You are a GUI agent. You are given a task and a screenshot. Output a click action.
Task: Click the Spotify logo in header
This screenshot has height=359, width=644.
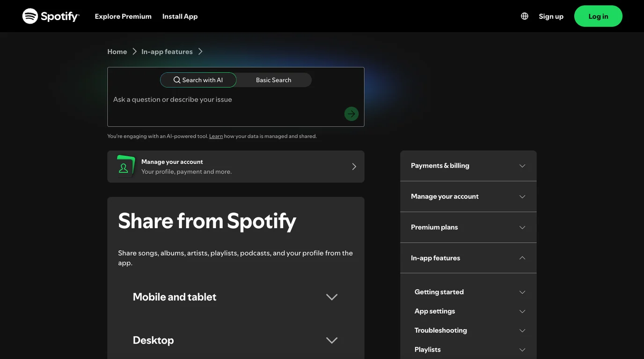(x=51, y=16)
